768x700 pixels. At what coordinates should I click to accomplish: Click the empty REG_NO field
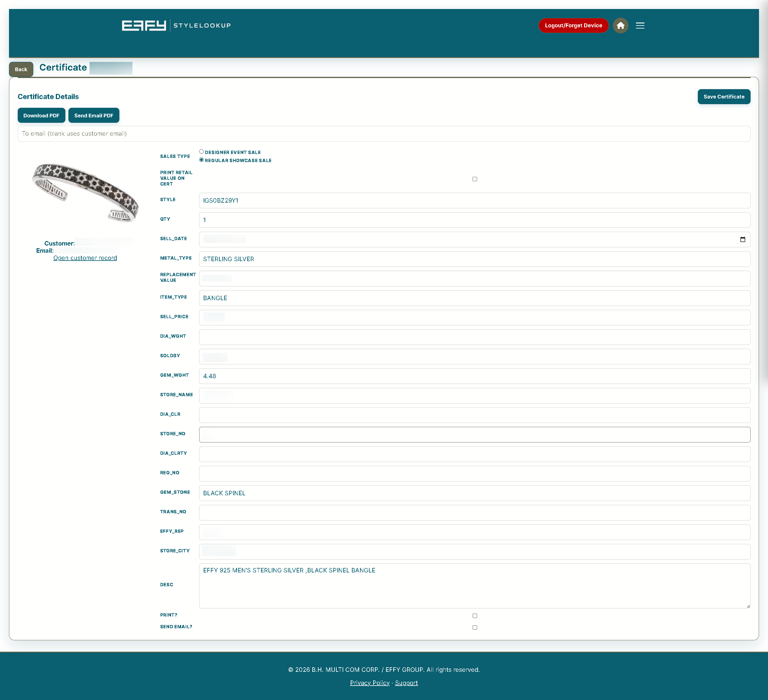coord(475,474)
